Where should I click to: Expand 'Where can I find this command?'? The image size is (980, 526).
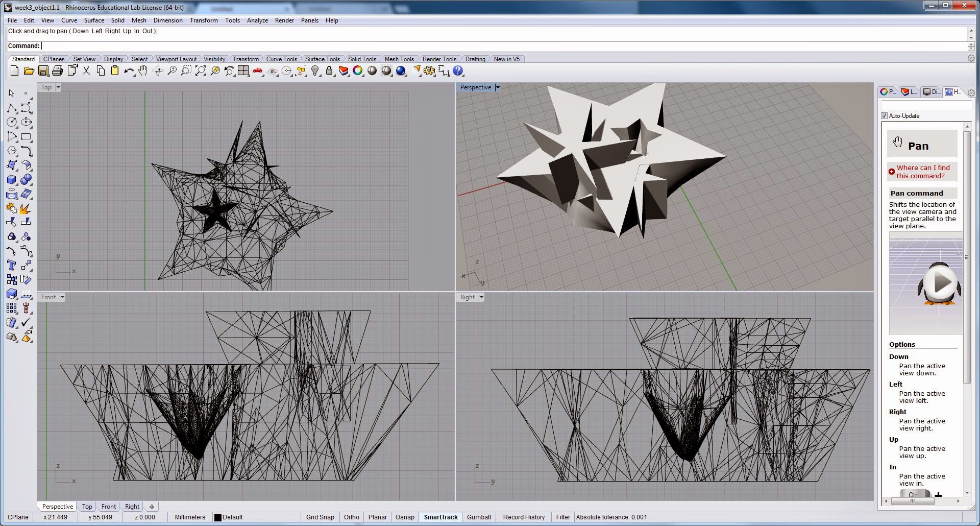pyautogui.click(x=923, y=172)
